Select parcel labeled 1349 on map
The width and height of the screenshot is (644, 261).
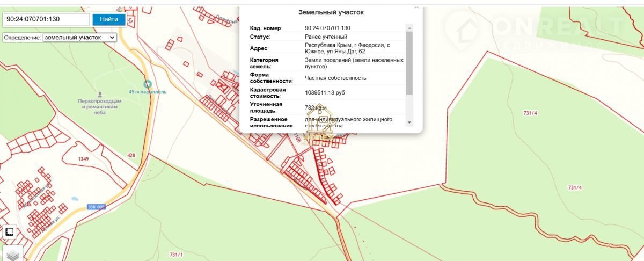pyautogui.click(x=83, y=159)
